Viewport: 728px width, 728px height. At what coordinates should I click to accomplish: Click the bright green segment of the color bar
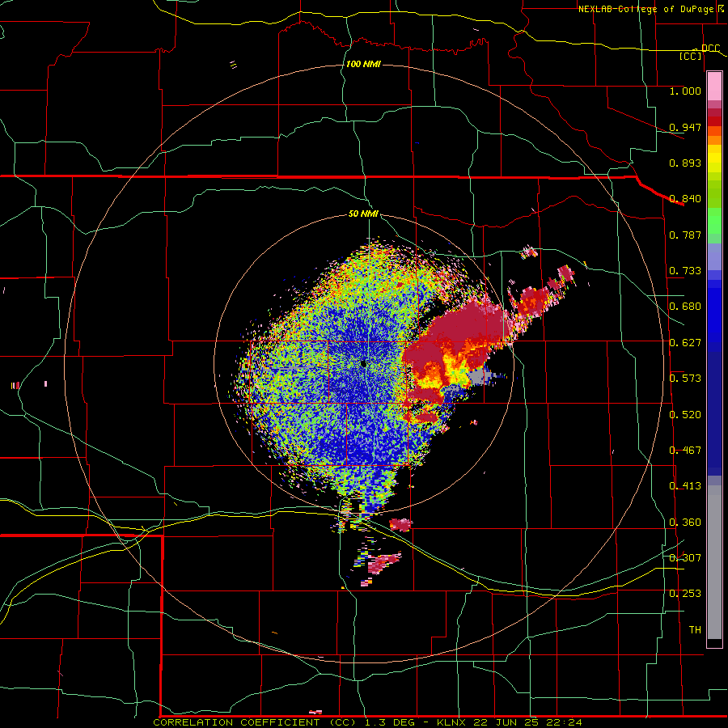click(x=714, y=221)
